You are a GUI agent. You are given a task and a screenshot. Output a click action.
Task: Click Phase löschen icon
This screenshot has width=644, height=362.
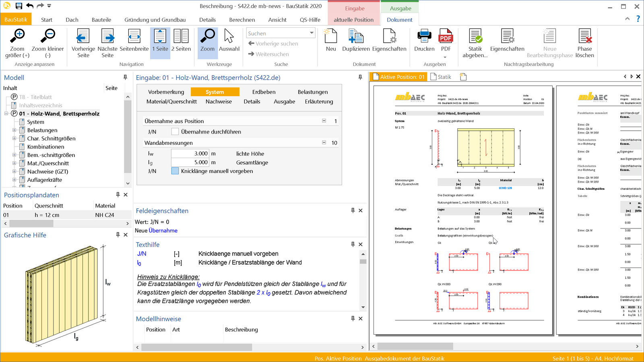(x=585, y=36)
